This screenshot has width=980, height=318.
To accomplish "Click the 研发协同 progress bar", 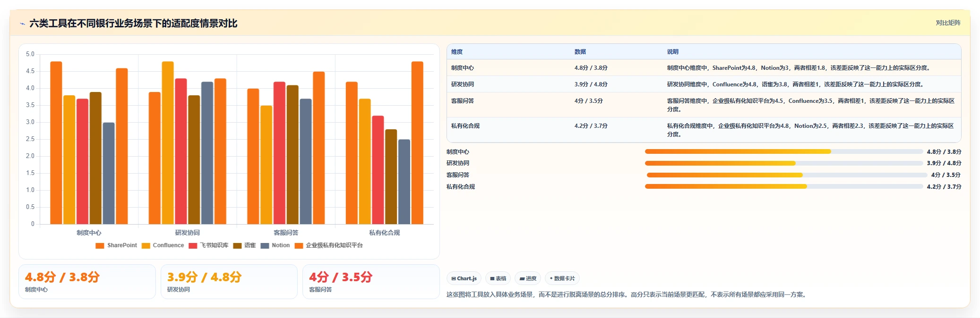I will 784,163.
